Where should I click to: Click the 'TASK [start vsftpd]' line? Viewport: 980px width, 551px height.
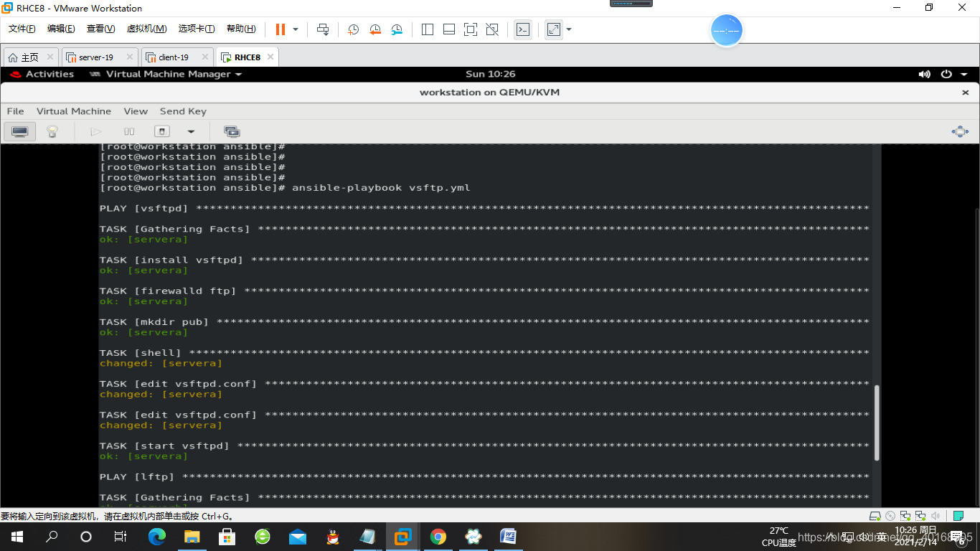[484, 446]
